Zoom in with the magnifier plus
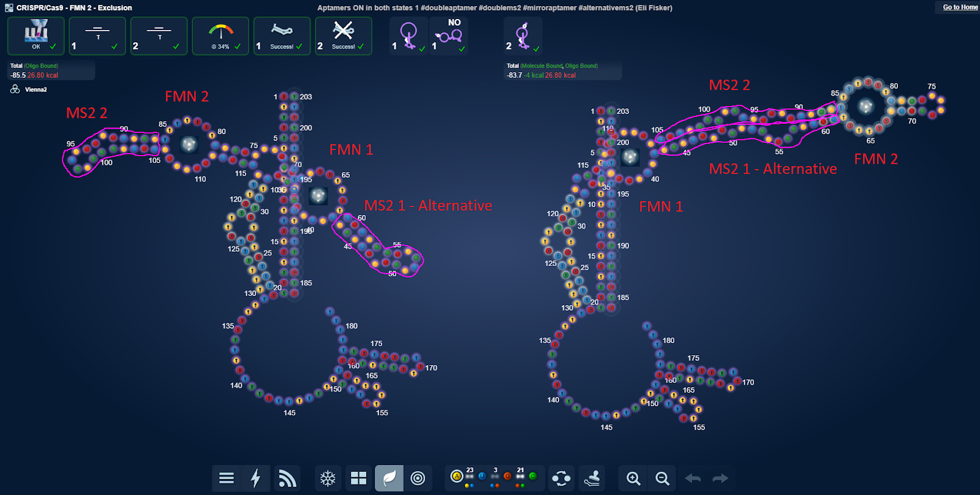The width and height of the screenshot is (980, 495). pos(633,478)
